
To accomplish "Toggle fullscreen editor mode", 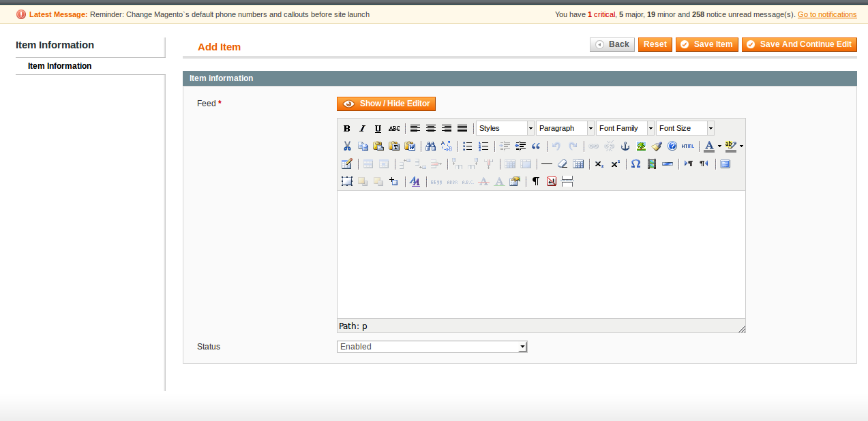I will pos(725,163).
